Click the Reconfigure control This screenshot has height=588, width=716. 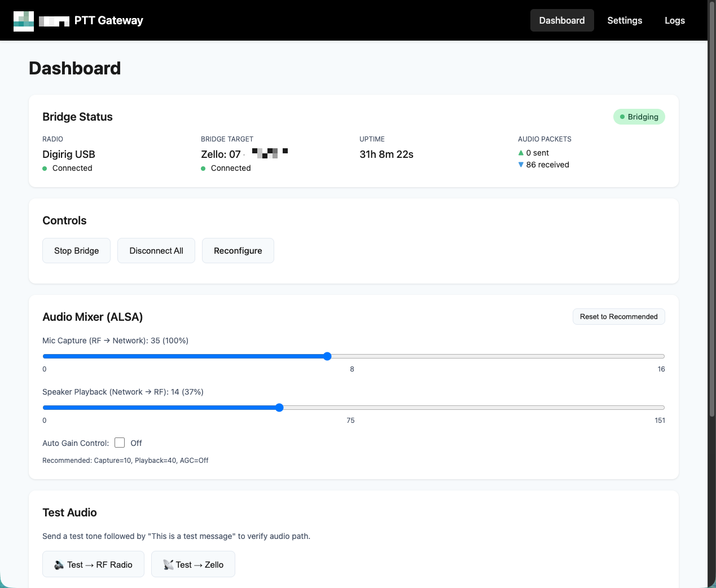pos(238,250)
